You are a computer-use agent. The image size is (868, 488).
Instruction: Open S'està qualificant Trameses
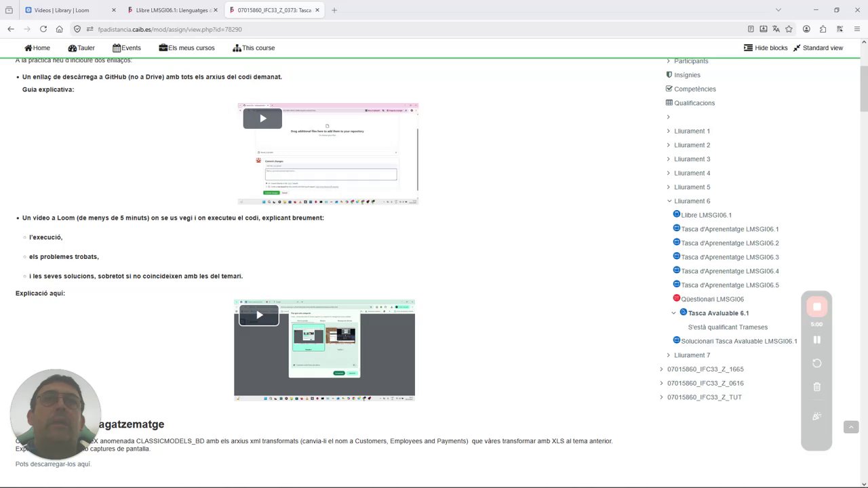(728, 327)
